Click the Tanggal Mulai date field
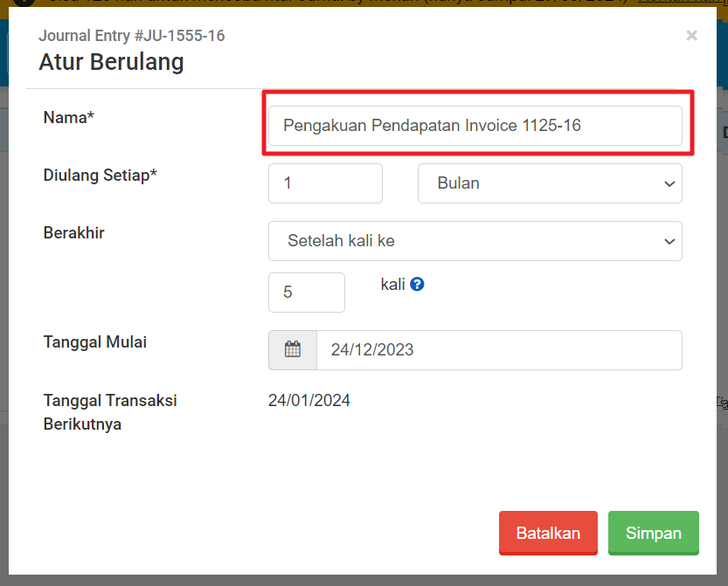728x586 pixels. pos(498,350)
